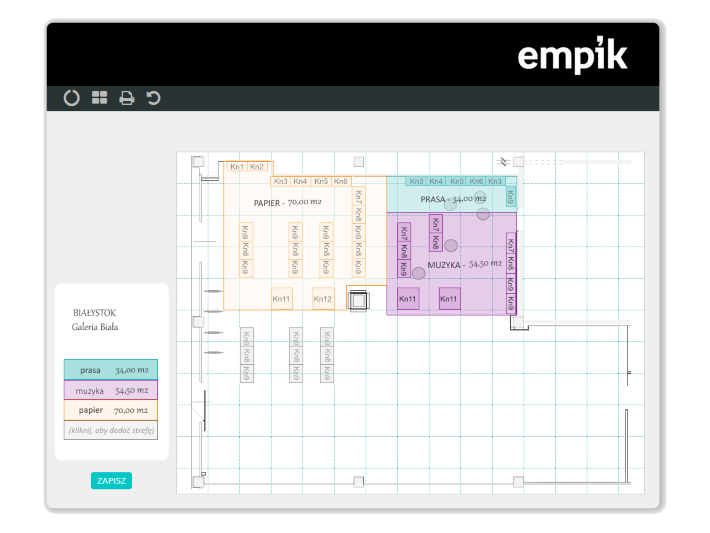Select the orange Kn11 shelf in papier zone
Viewport: 710px width, 533px height.
click(x=282, y=299)
